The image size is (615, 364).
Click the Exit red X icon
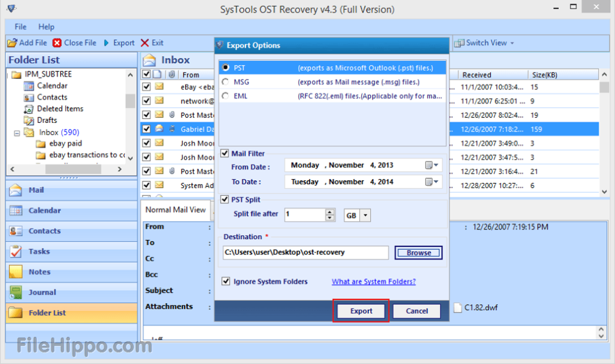(x=145, y=43)
